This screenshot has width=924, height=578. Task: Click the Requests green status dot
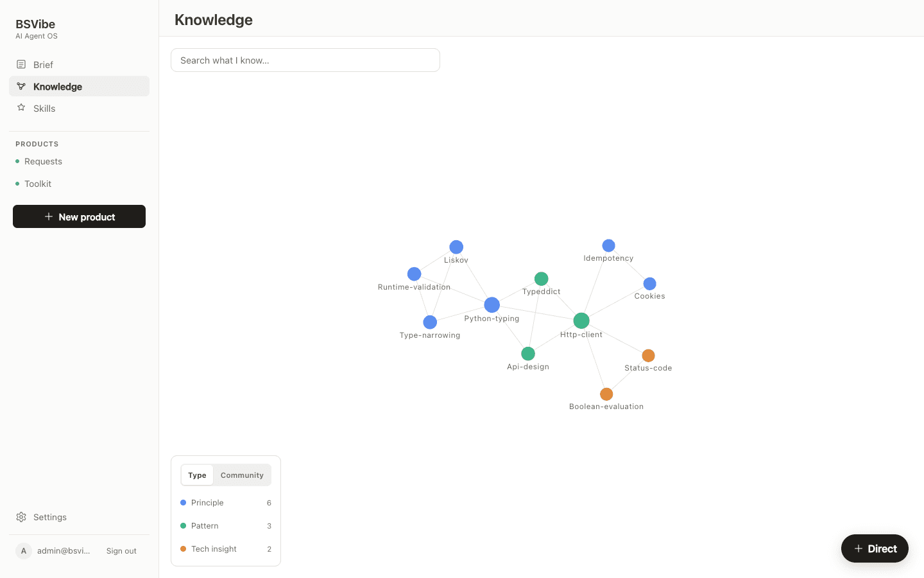click(x=17, y=161)
